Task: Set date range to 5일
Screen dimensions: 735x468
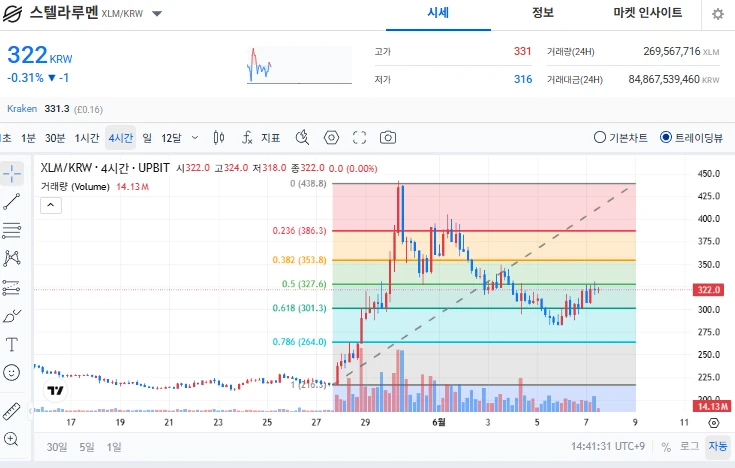Action: (x=86, y=447)
